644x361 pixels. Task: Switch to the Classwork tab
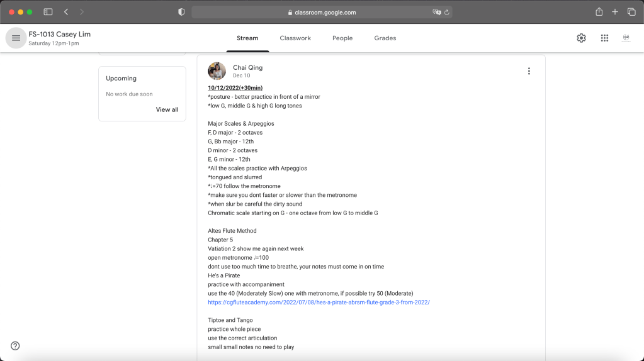295,38
